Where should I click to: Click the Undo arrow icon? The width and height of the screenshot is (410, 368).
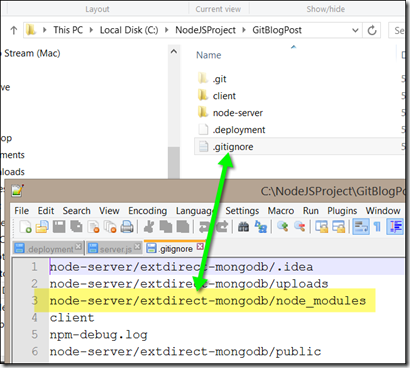point(204,227)
